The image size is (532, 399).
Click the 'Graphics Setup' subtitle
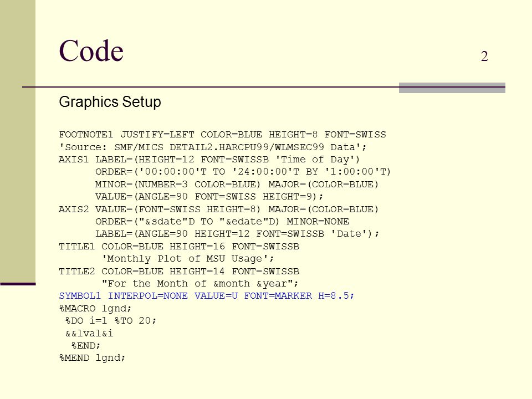[x=110, y=102]
